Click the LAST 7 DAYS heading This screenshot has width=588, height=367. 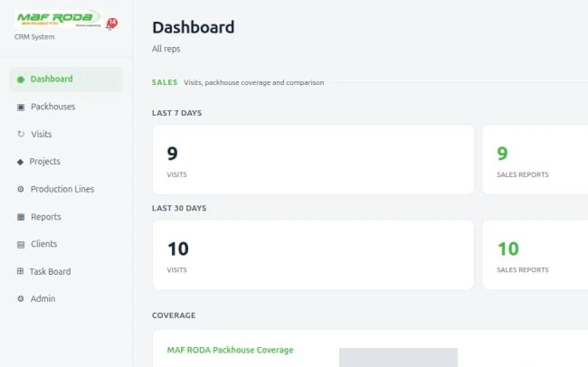pyautogui.click(x=176, y=113)
